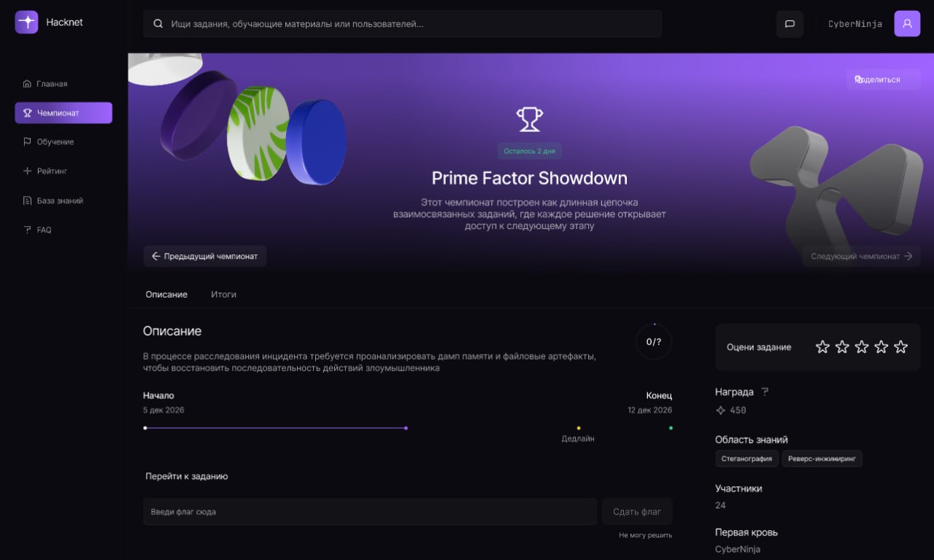Switch to the Итоги tab
The image size is (934, 560).
click(223, 295)
